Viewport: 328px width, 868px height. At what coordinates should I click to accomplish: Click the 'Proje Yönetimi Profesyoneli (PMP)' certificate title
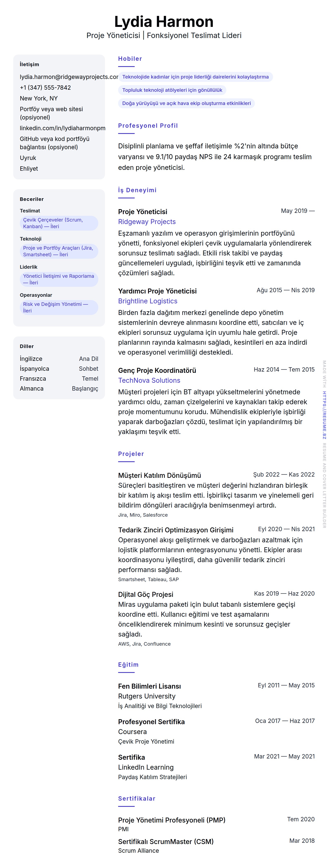coord(171,820)
